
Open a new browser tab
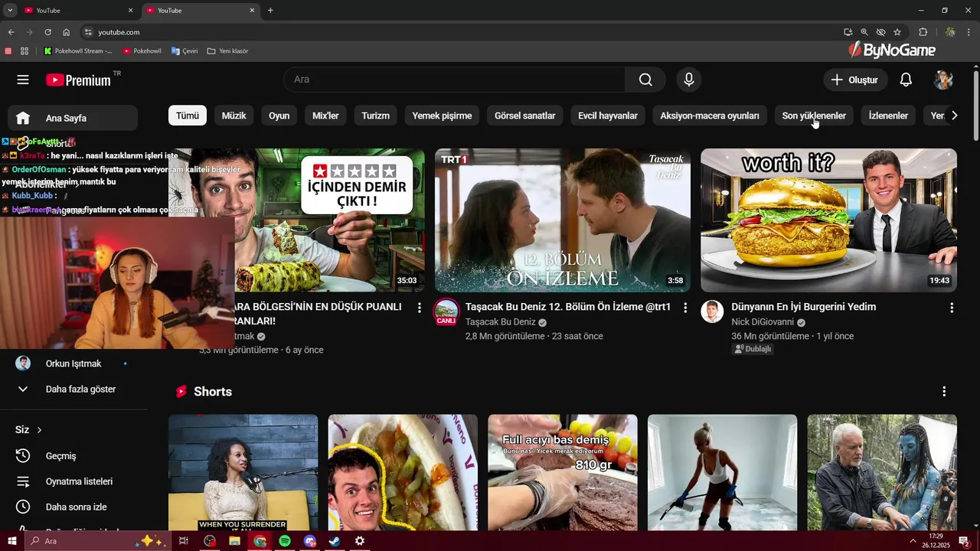tap(270, 10)
